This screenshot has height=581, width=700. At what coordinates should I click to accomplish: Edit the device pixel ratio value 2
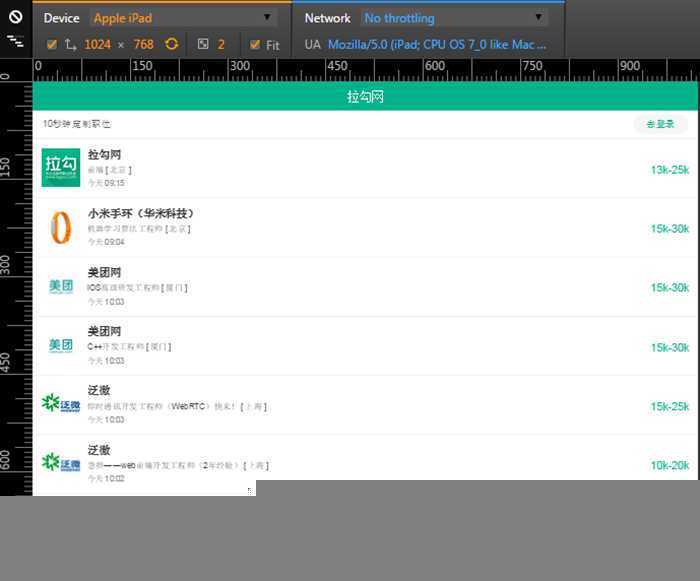[x=221, y=44]
